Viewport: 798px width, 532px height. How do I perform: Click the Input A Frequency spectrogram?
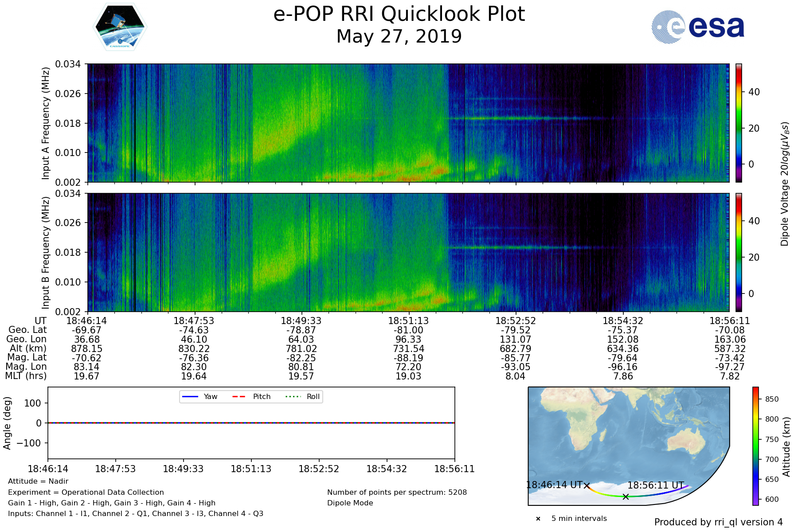pos(408,123)
